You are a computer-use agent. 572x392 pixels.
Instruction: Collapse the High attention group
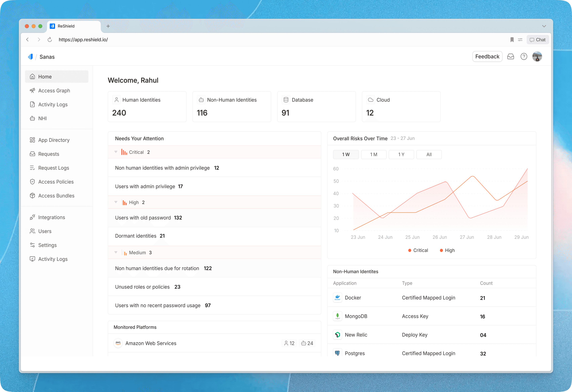[116, 202]
